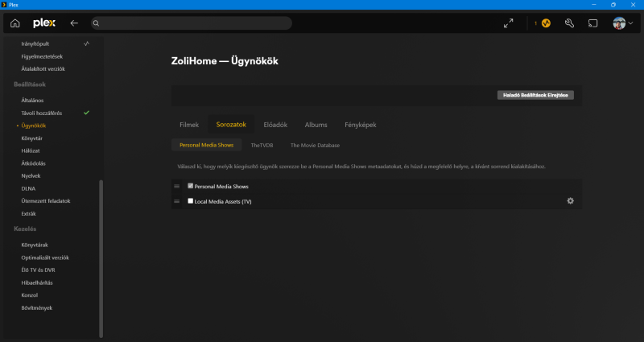Click the green checkmark beside Távoli hozzáférés

coord(86,113)
